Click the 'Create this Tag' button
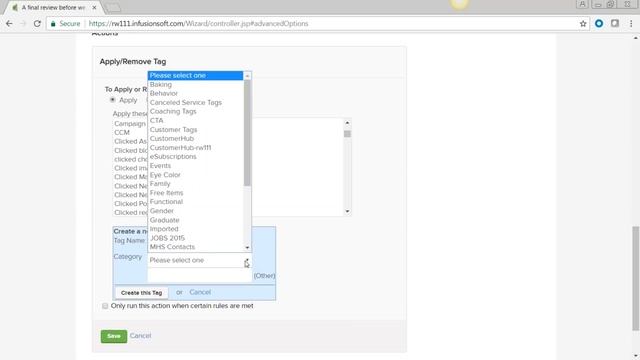640x360 pixels. 142,293
